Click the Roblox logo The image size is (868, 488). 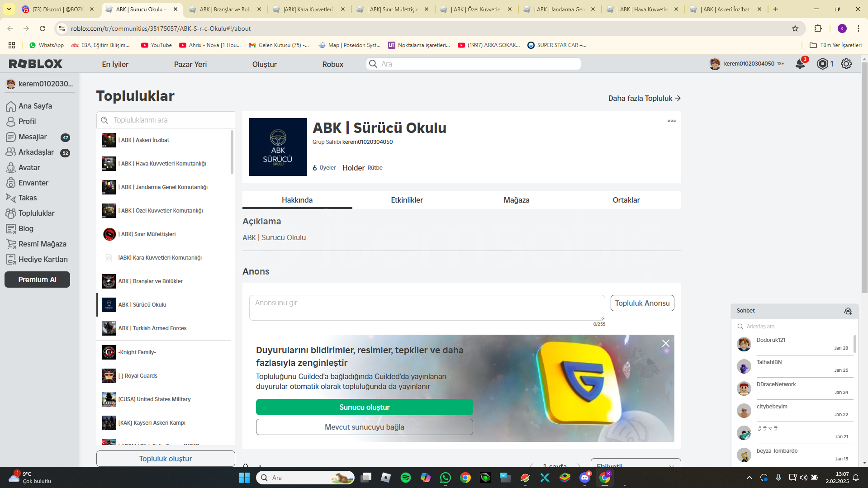pyautogui.click(x=36, y=64)
